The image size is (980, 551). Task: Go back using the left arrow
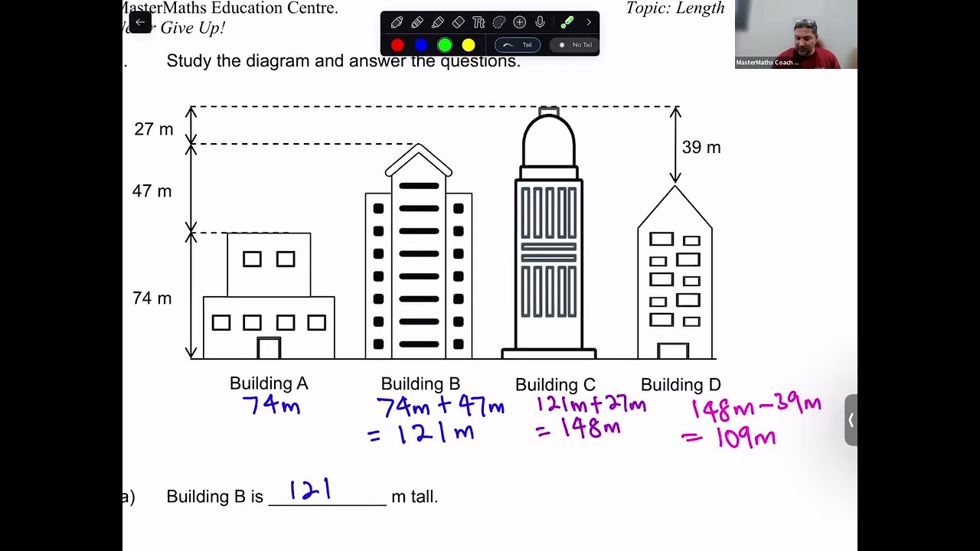tap(140, 22)
